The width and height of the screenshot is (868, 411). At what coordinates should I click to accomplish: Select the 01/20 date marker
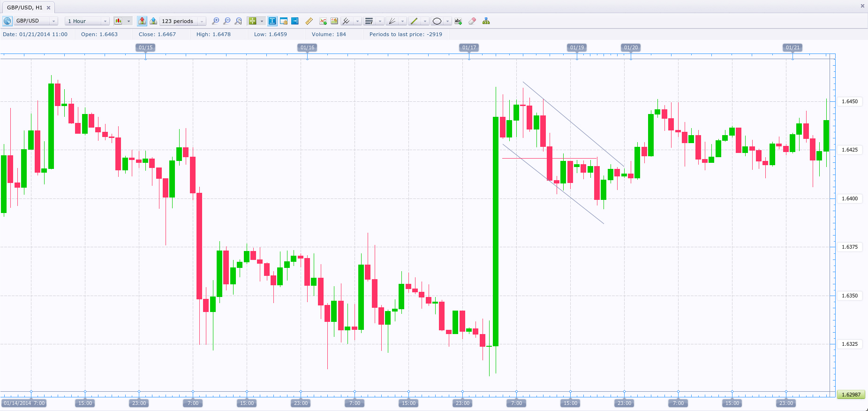coord(631,47)
